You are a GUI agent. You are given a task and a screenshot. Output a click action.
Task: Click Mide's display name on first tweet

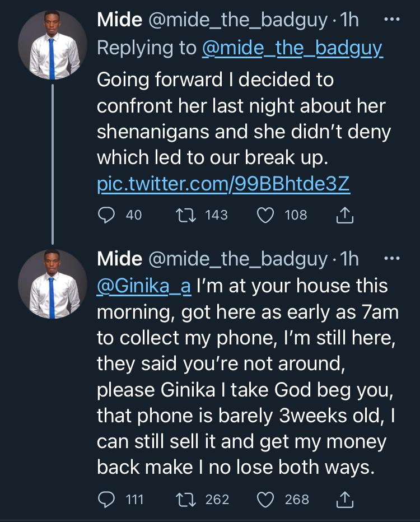(119, 21)
